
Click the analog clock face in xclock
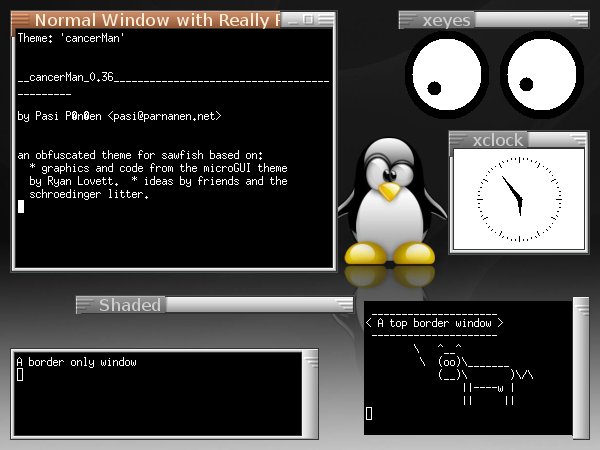tap(519, 199)
